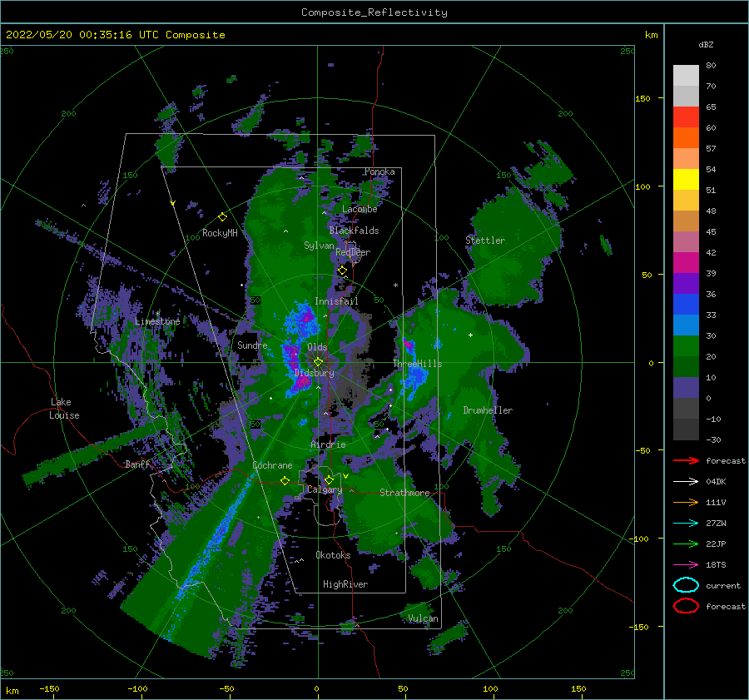Click the yellow diamond marker below Cochrane
The image size is (749, 700).
(285, 480)
